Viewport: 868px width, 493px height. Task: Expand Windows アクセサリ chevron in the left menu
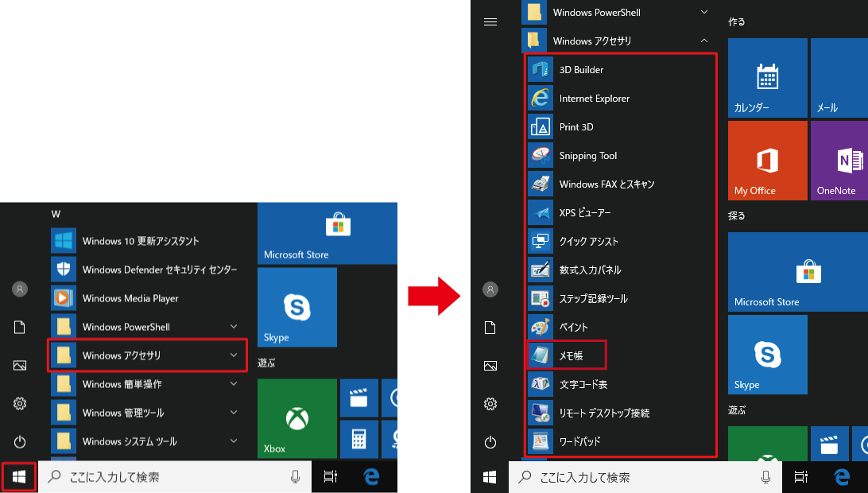234,355
